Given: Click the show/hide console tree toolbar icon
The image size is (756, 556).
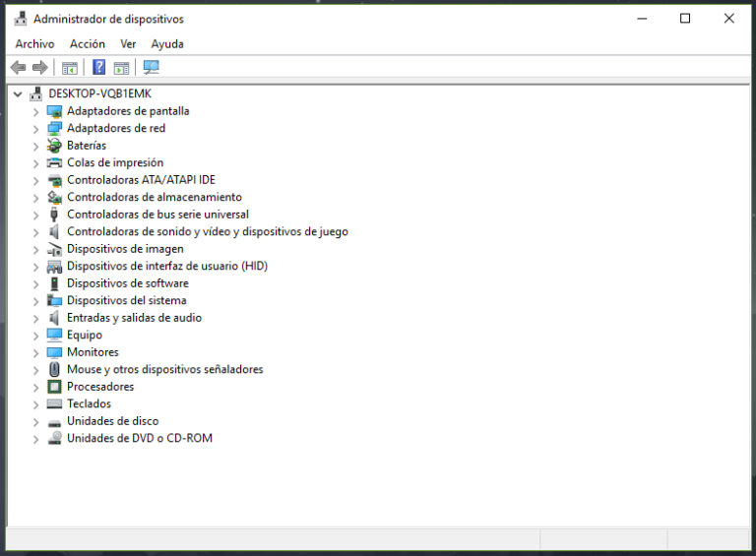Looking at the screenshot, I should pyautogui.click(x=70, y=68).
